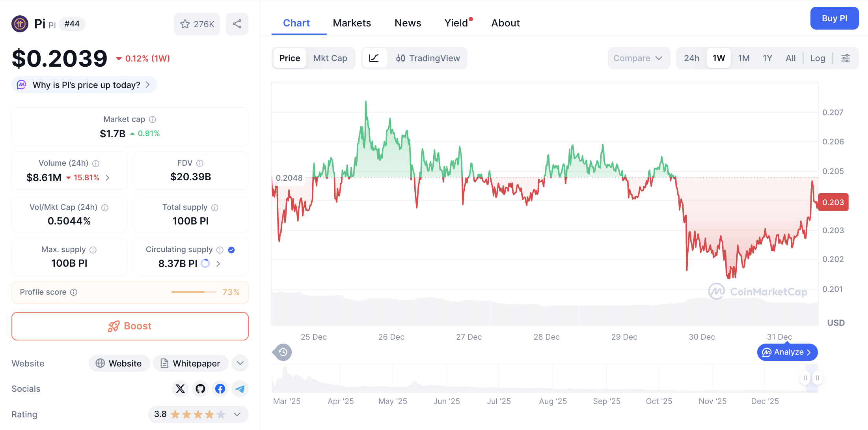Open the Whitepaper link
The height and width of the screenshot is (430, 868).
(x=190, y=363)
